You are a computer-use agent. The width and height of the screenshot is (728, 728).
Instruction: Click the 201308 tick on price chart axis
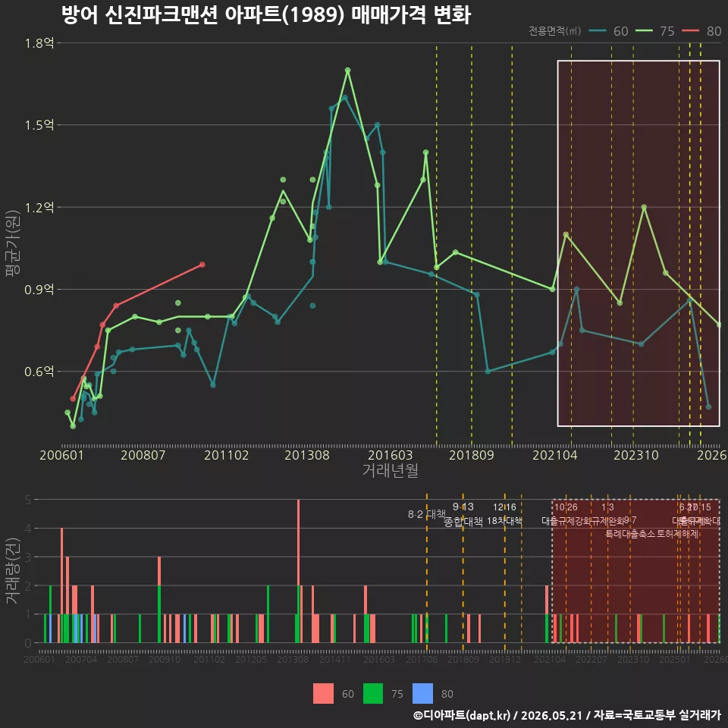point(307,455)
